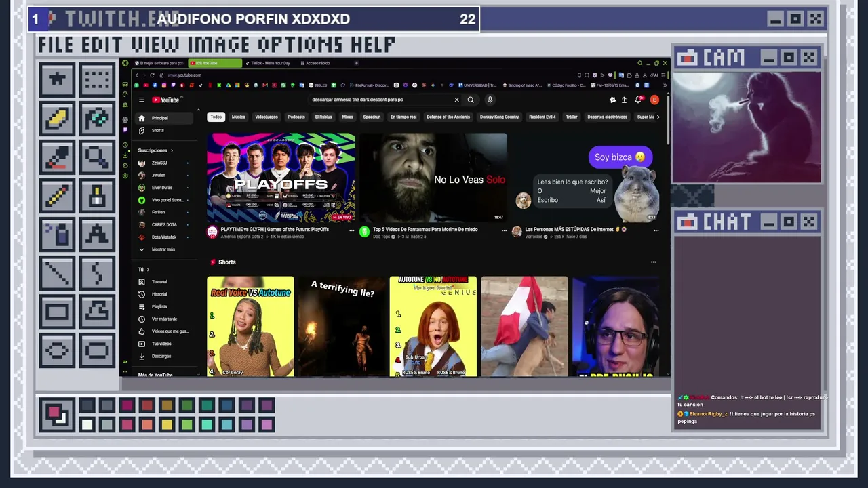Open the A terrifying lie? short
The height and width of the screenshot is (488, 868).
342,326
